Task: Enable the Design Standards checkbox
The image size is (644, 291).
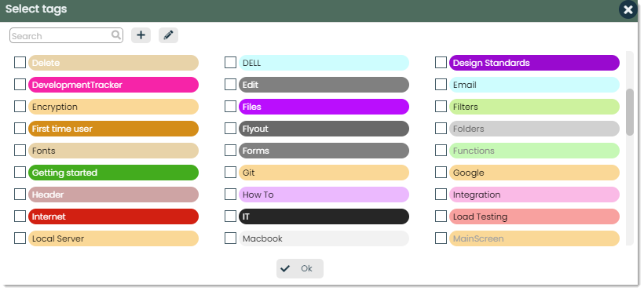Action: [x=441, y=63]
